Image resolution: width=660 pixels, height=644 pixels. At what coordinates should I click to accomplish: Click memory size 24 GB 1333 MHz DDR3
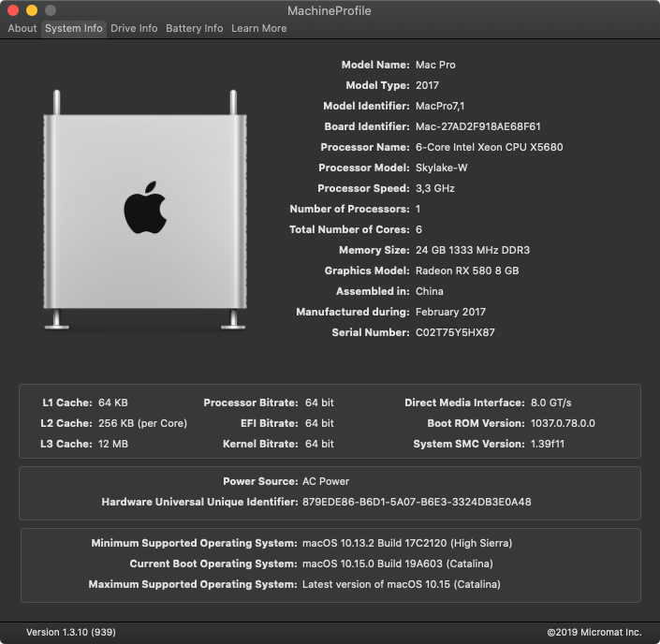tap(472, 251)
